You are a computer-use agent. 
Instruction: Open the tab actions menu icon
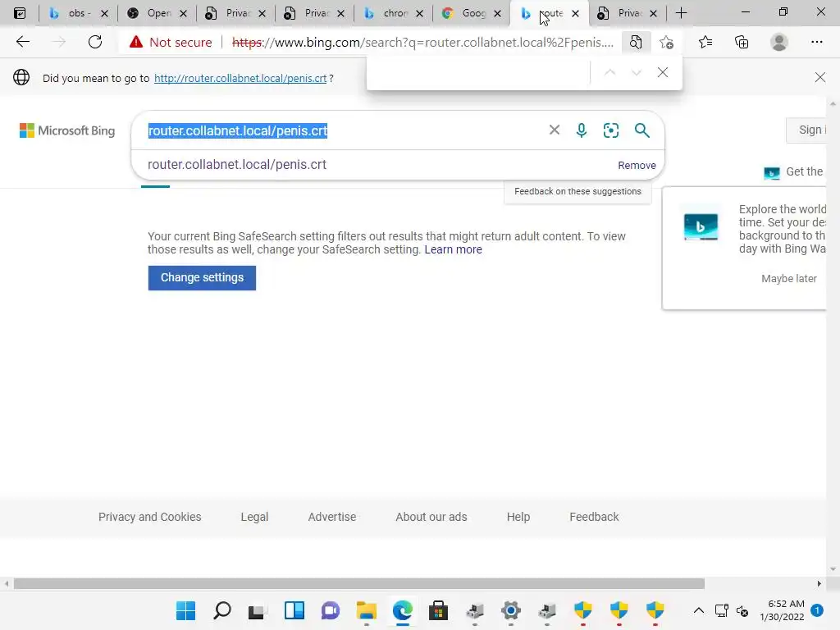[20, 13]
